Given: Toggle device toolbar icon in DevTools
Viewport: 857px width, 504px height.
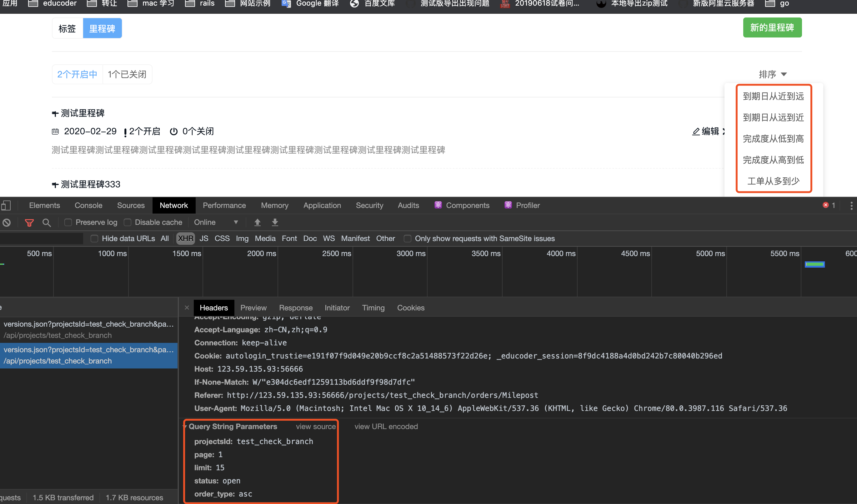Looking at the screenshot, I should [6, 205].
